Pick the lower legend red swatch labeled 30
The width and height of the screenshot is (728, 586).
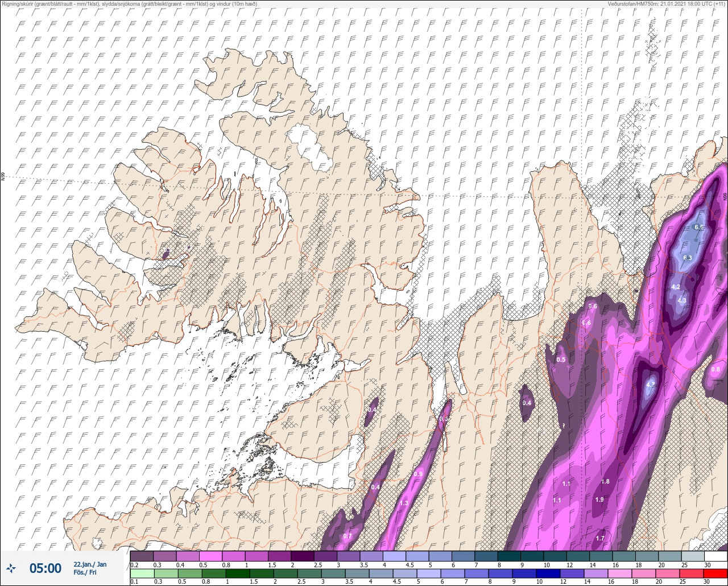(x=715, y=573)
